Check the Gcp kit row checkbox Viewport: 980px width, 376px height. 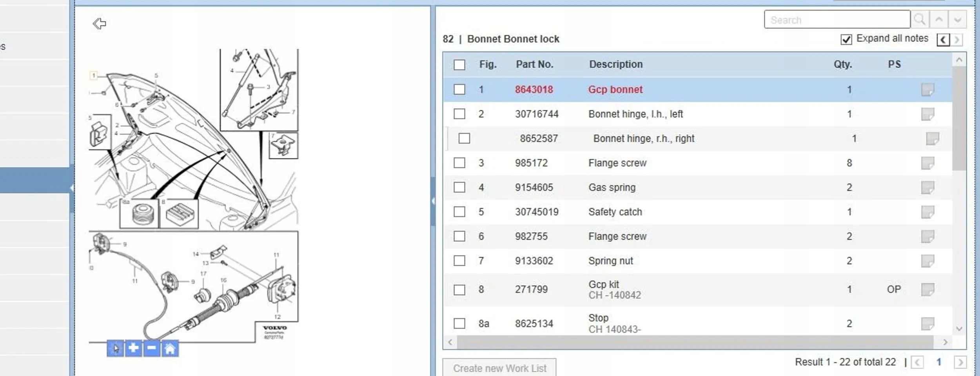tap(459, 290)
